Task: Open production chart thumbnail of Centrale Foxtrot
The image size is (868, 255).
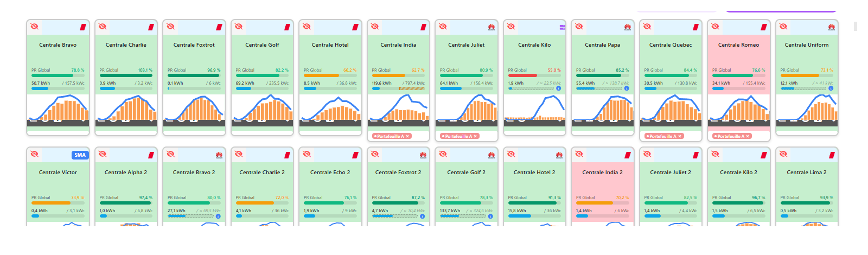Action: tap(194, 111)
